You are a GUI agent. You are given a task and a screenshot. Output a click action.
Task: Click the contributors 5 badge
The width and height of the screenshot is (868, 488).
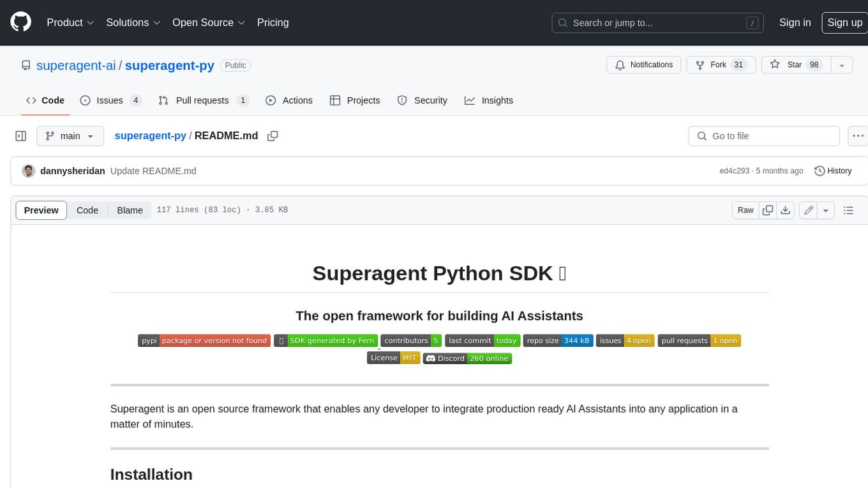pyautogui.click(x=411, y=340)
